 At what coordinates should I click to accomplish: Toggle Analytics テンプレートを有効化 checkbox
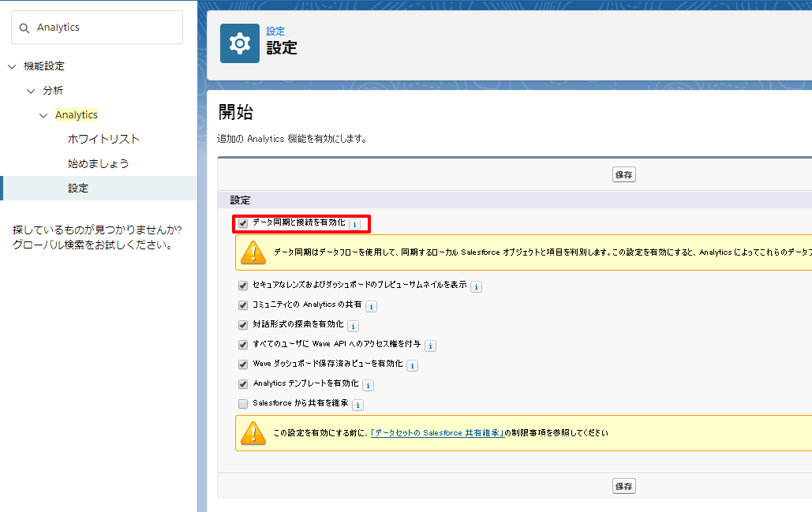click(243, 384)
